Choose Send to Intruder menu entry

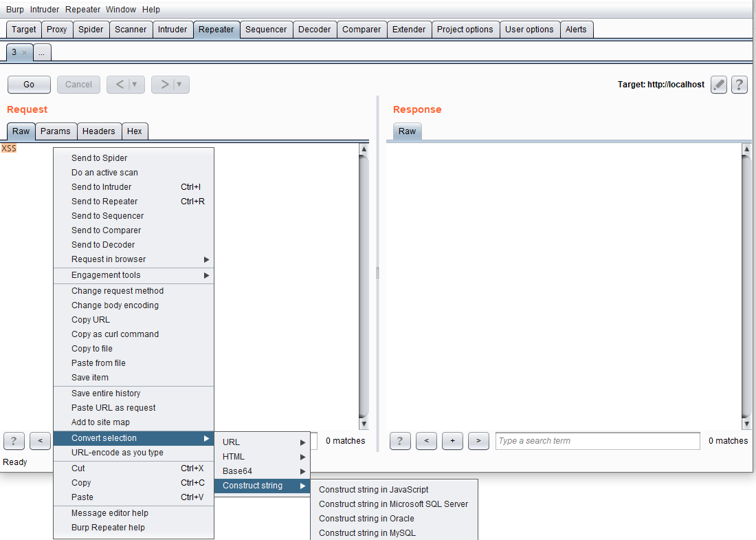click(133, 186)
